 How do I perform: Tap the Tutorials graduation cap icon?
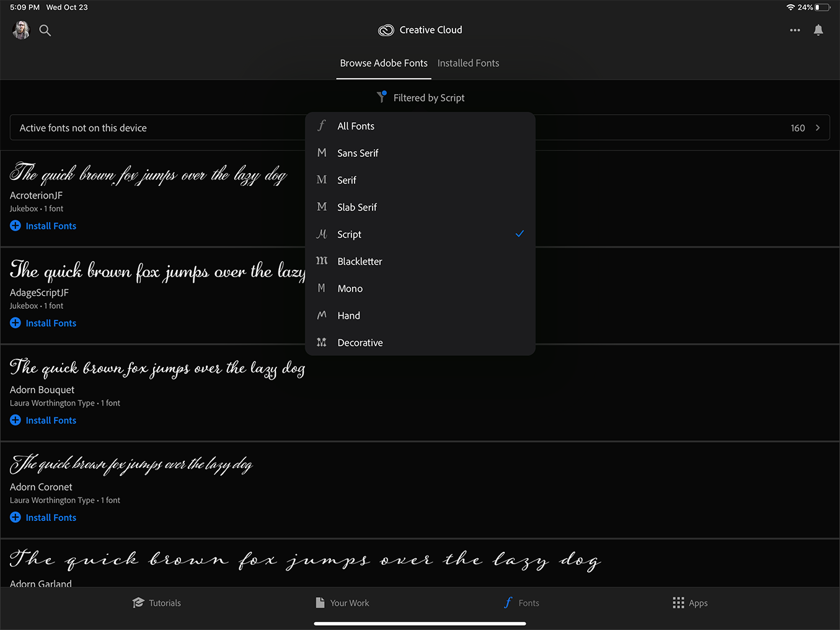click(138, 603)
